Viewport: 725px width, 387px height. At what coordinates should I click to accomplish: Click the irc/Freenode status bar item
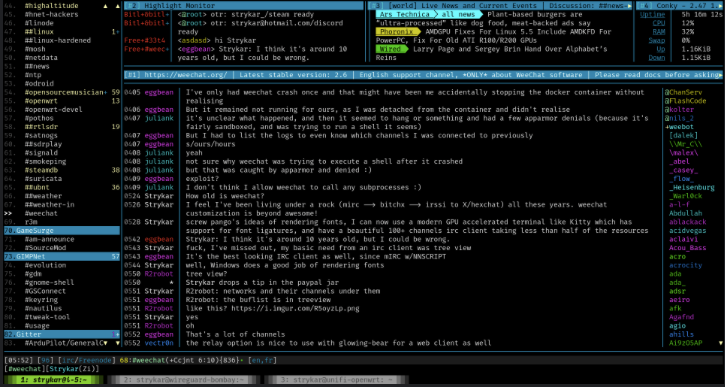[87, 360]
